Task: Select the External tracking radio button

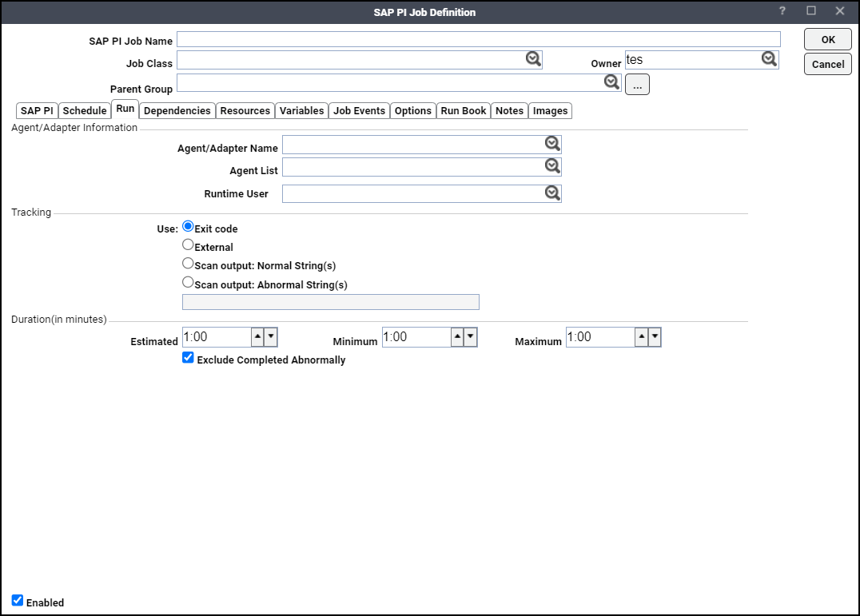Action: (x=188, y=244)
